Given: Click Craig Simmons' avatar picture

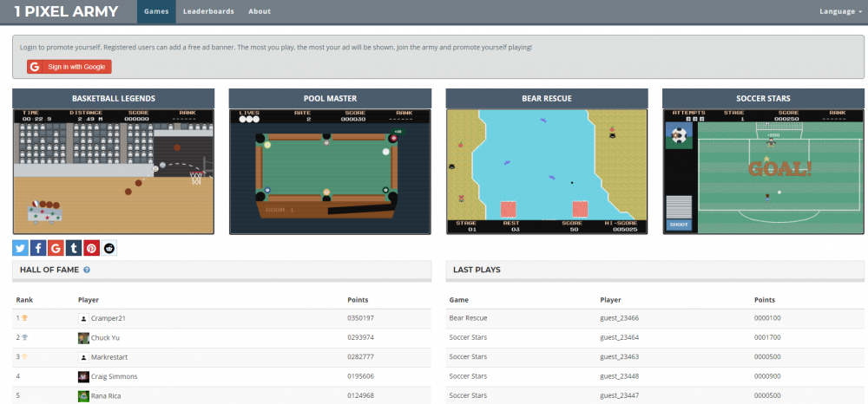Looking at the screenshot, I should click(x=83, y=376).
